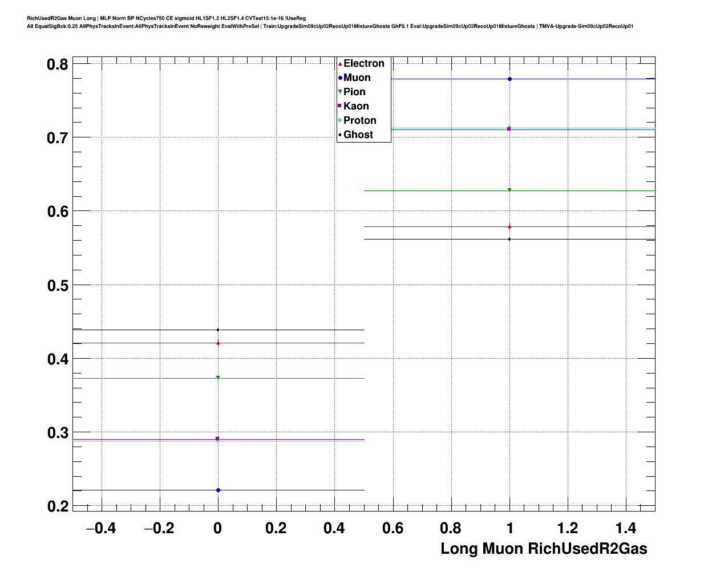This screenshot has width=728, height=568.
Task: Click the 1.4 label on the x-axis
Action: (x=626, y=529)
